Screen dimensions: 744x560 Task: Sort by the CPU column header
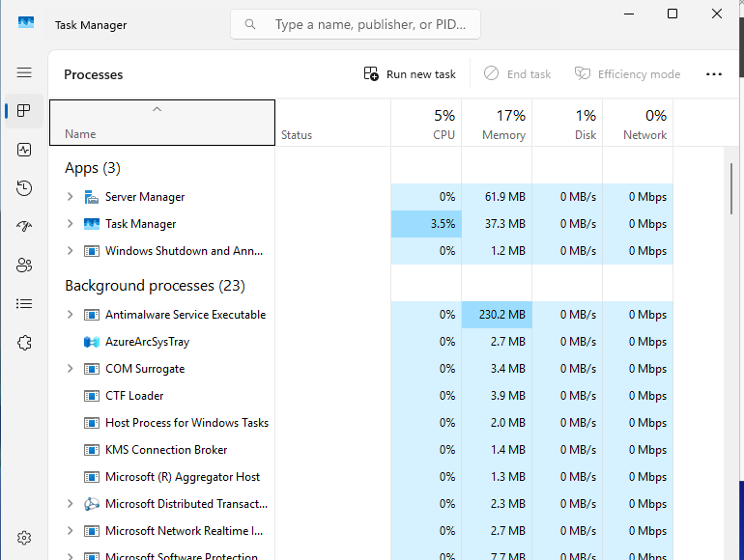point(426,123)
